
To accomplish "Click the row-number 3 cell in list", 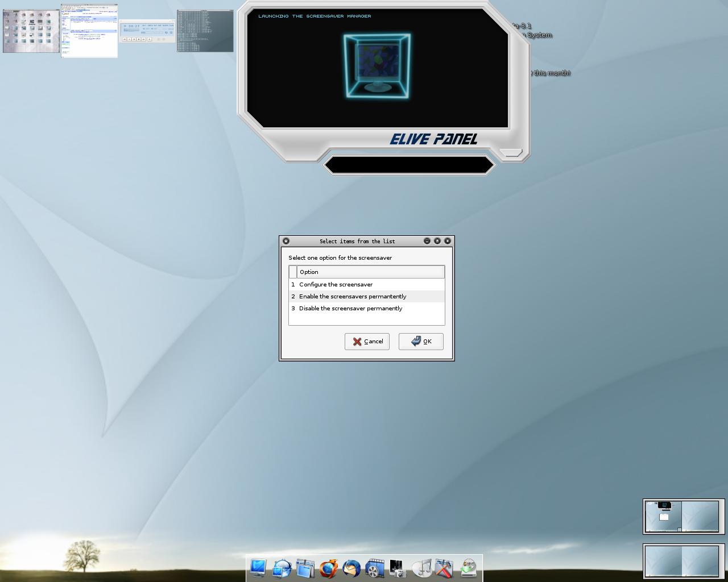I will pos(293,308).
